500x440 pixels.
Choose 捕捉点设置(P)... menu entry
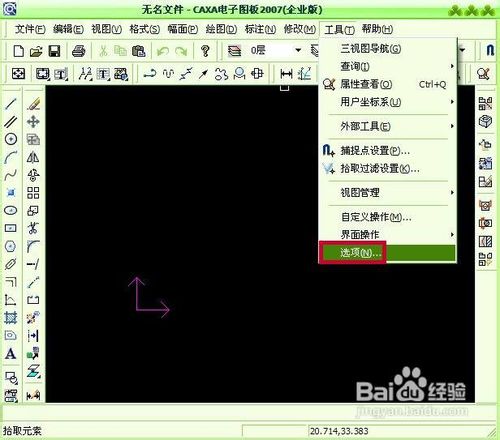click(388, 151)
